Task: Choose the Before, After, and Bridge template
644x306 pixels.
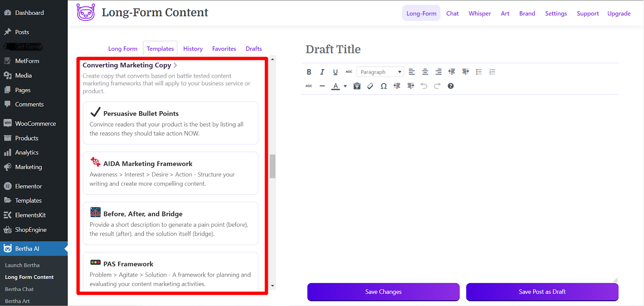Action: pos(170,223)
